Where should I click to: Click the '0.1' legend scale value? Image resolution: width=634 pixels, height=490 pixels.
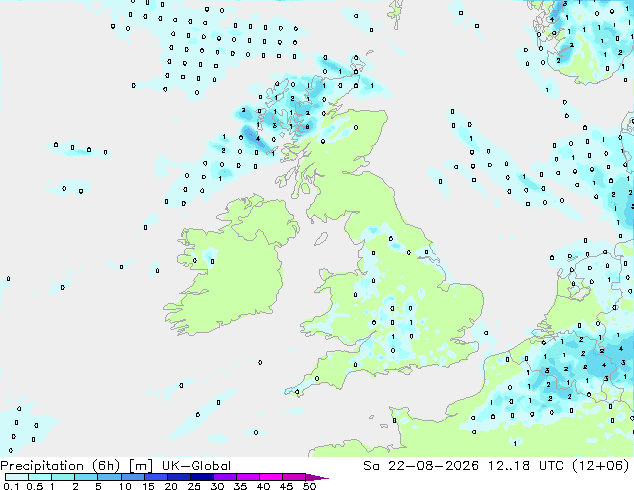tap(10, 486)
